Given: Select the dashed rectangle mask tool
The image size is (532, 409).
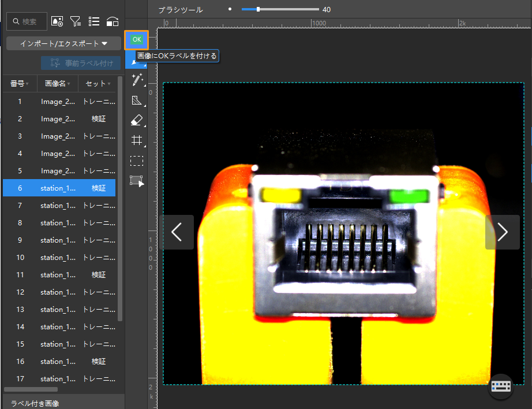Looking at the screenshot, I should pos(137,161).
